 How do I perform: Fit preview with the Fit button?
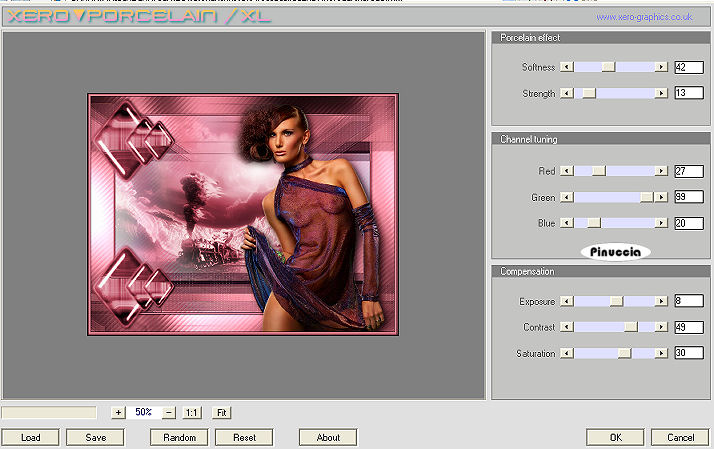coord(222,413)
